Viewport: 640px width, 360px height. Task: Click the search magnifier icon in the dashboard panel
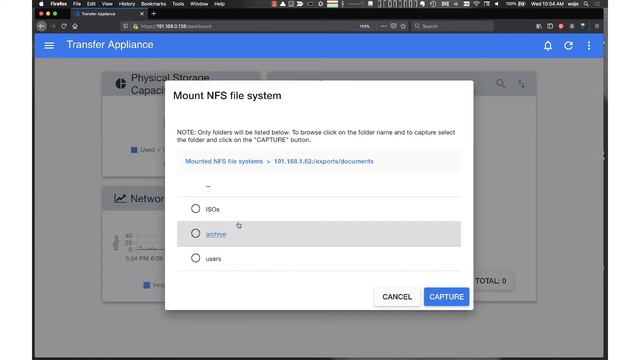[x=500, y=84]
